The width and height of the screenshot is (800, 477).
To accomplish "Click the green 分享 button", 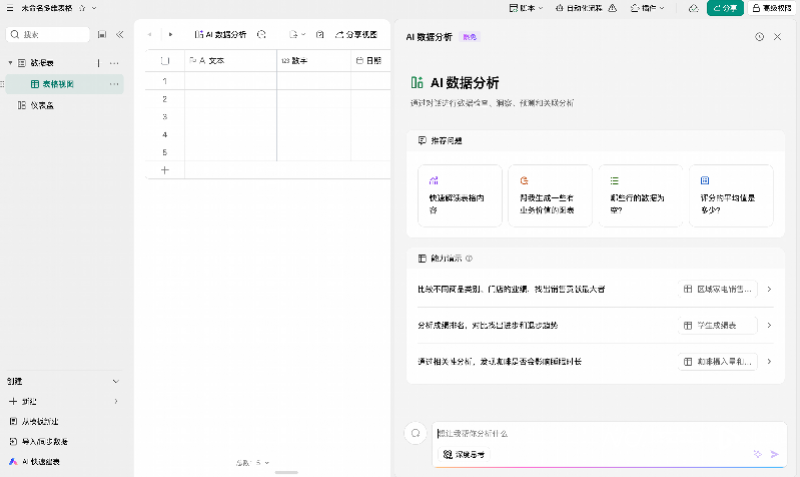I will tap(725, 8).
